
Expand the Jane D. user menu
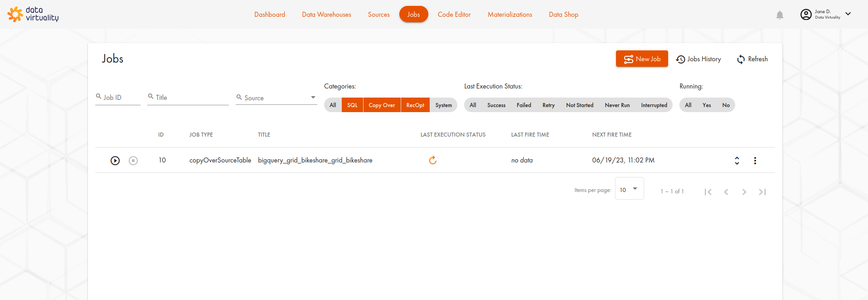point(848,14)
